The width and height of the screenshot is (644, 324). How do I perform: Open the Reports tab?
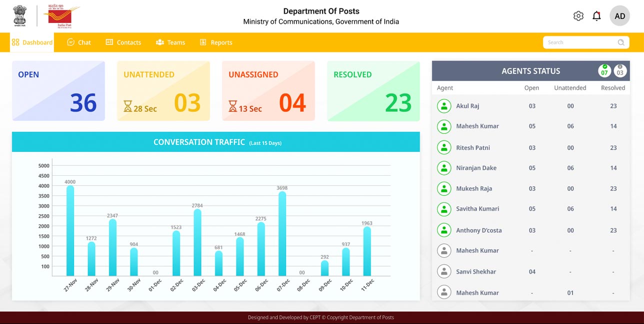coord(216,42)
